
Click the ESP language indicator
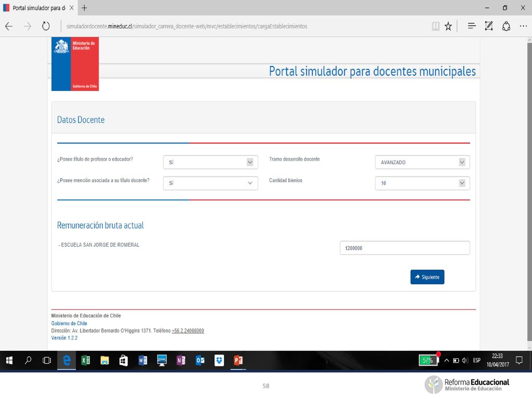tap(477, 361)
